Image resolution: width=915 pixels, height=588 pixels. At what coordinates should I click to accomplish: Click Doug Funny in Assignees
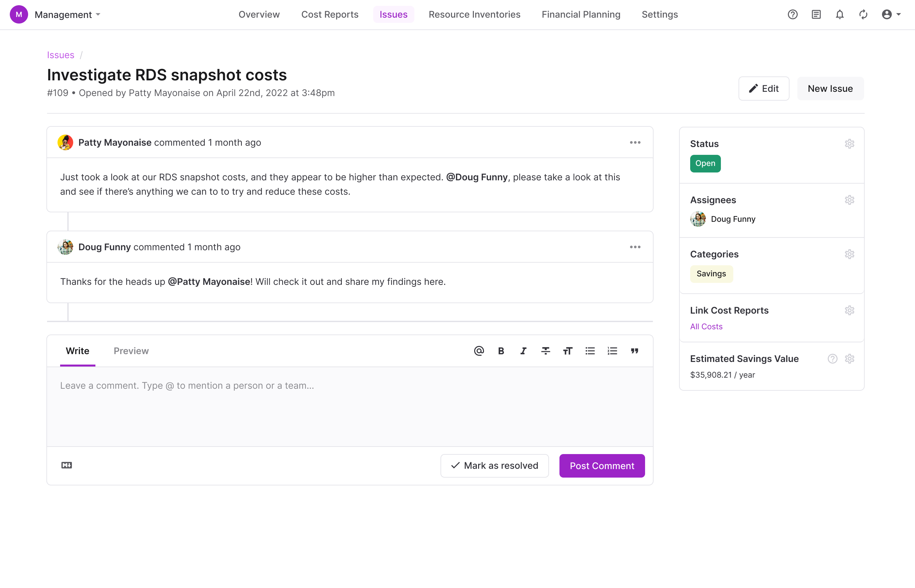pos(723,219)
